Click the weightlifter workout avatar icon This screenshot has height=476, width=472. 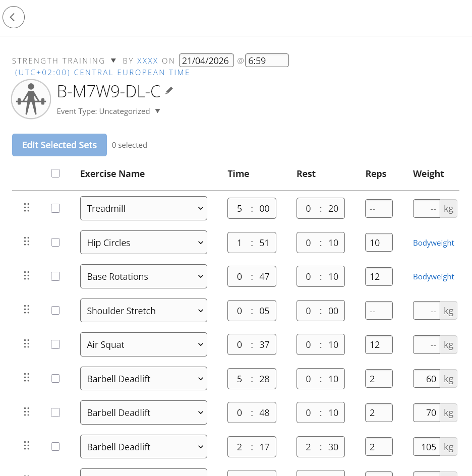tap(31, 99)
